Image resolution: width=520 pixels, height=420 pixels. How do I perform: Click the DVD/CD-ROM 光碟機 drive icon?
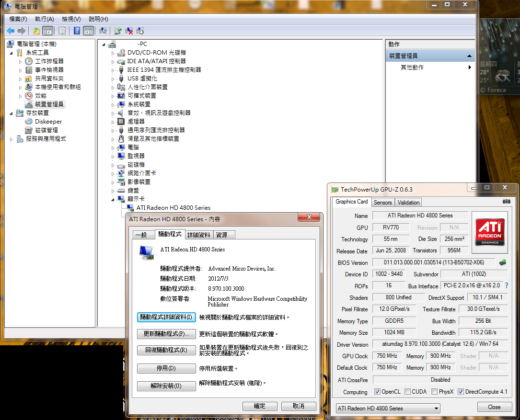pyautogui.click(x=121, y=53)
